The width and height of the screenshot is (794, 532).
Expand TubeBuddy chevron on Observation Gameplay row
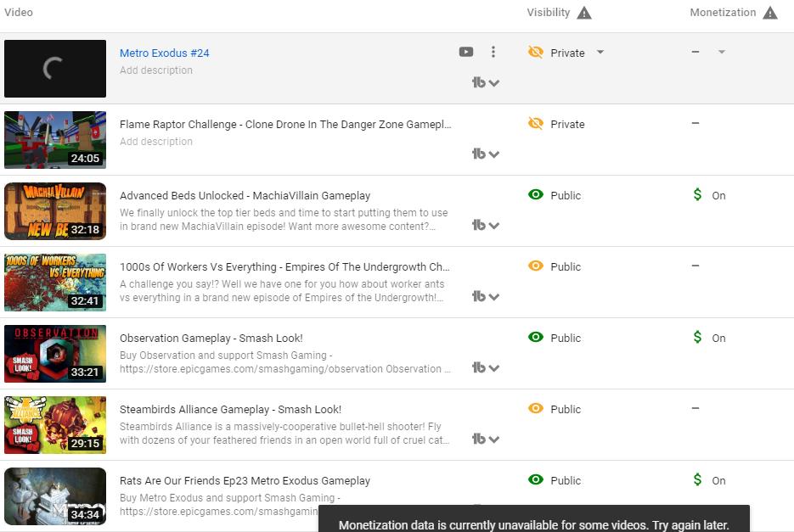coord(494,369)
